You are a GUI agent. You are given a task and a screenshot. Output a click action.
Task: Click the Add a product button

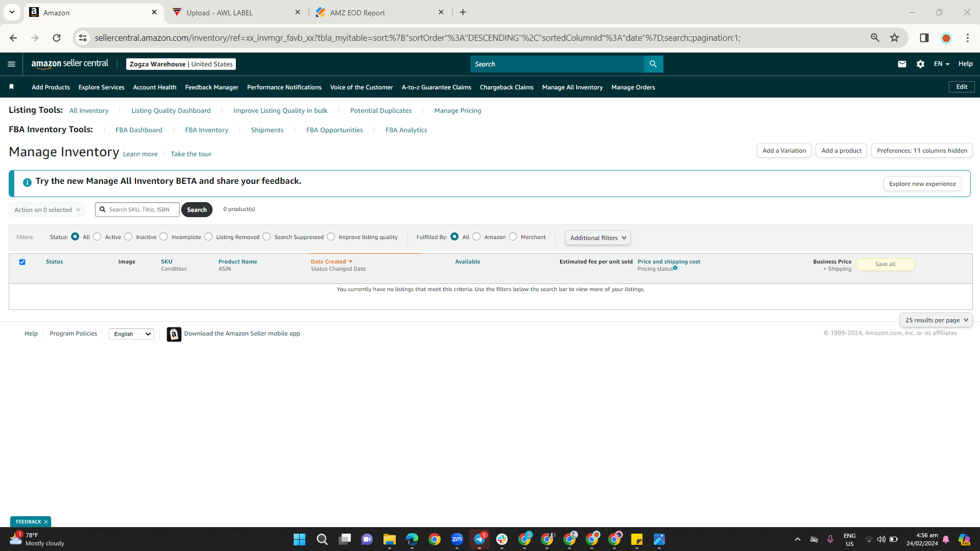click(x=841, y=151)
